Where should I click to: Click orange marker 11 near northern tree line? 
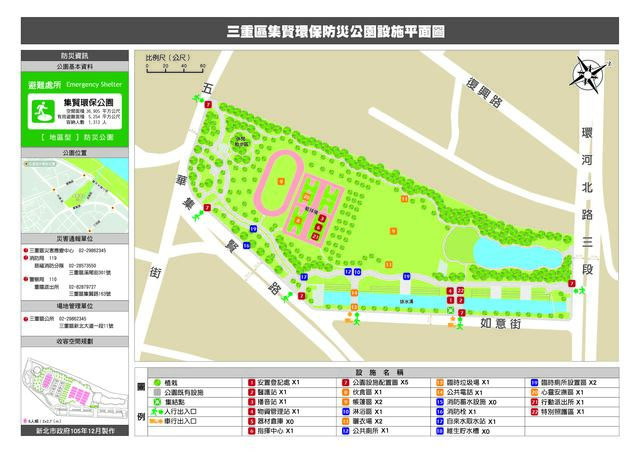pyautogui.click(x=404, y=199)
